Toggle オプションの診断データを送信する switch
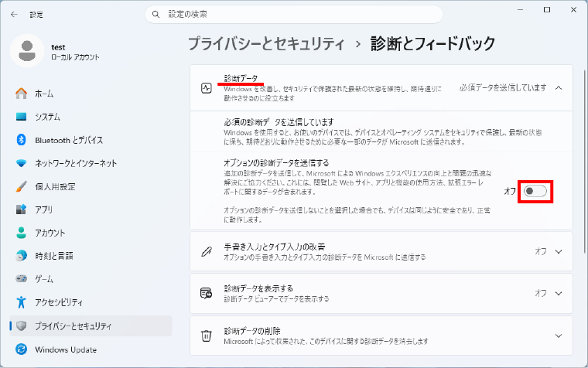The image size is (588, 368). [535, 191]
